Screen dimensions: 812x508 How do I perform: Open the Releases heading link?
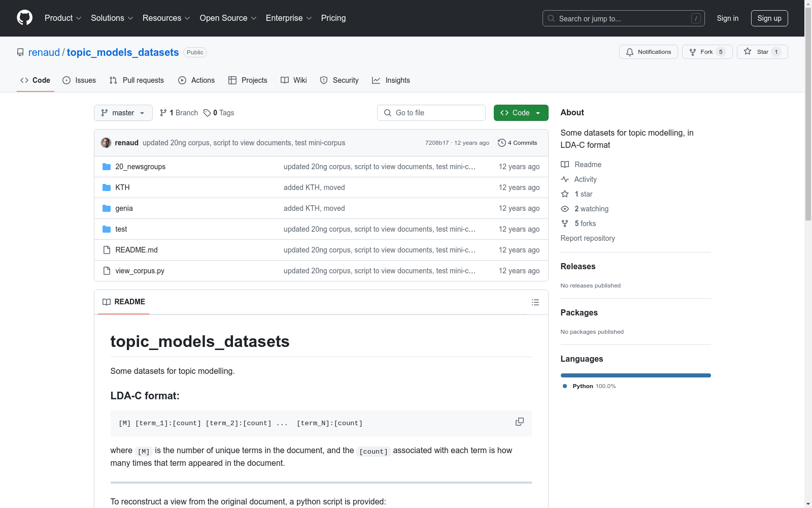578,266
